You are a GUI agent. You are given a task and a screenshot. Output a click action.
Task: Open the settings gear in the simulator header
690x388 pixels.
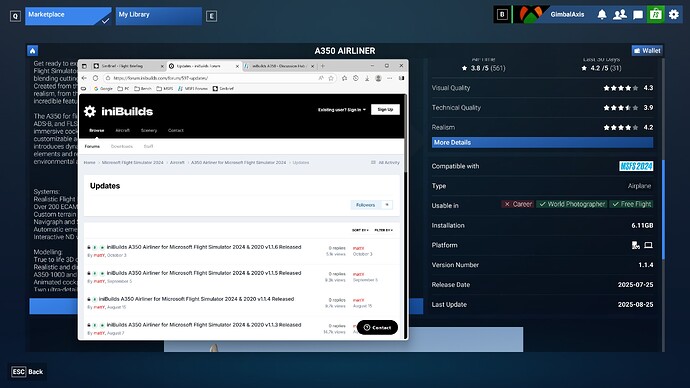[x=674, y=15]
